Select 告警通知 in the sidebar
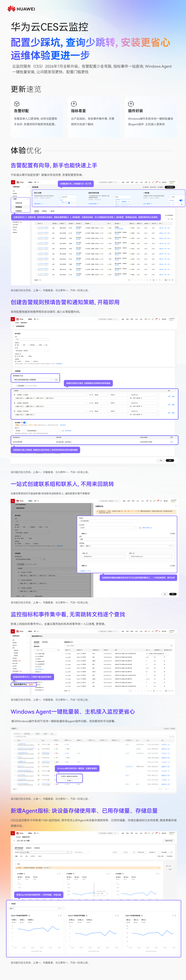The image size is (186, 980). pyautogui.click(x=19, y=211)
